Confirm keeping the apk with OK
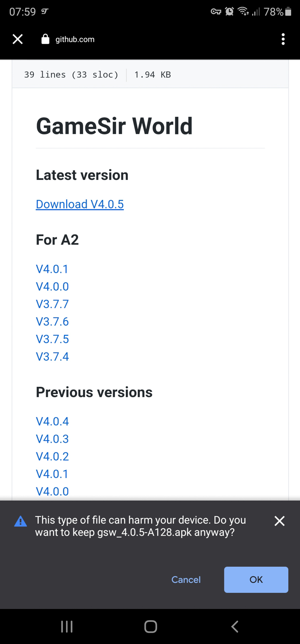Image resolution: width=300 pixels, height=644 pixels. click(256, 580)
